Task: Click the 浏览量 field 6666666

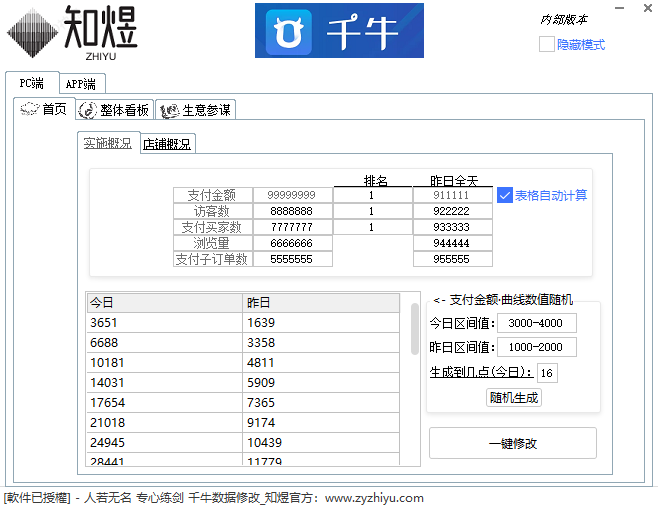Action: pyautogui.click(x=292, y=243)
